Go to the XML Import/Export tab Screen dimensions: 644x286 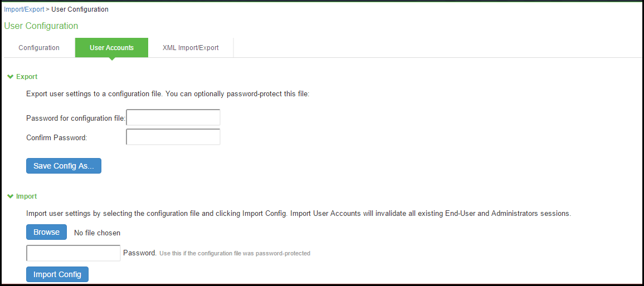(191, 48)
